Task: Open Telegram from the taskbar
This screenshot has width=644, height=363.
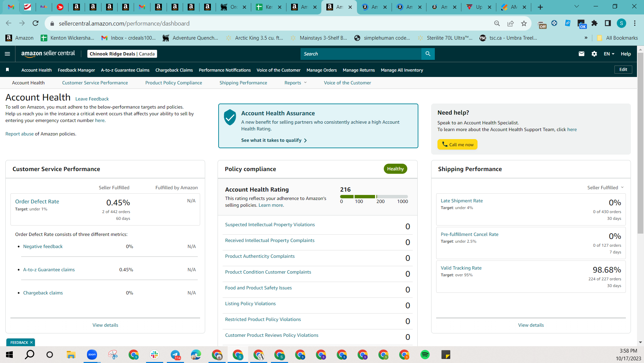Action: click(175, 355)
